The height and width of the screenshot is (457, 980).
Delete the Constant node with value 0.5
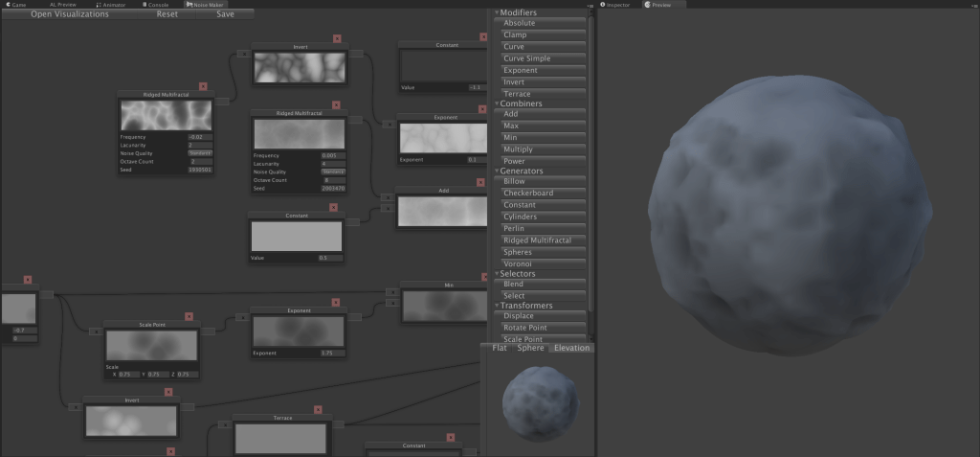coord(334,207)
